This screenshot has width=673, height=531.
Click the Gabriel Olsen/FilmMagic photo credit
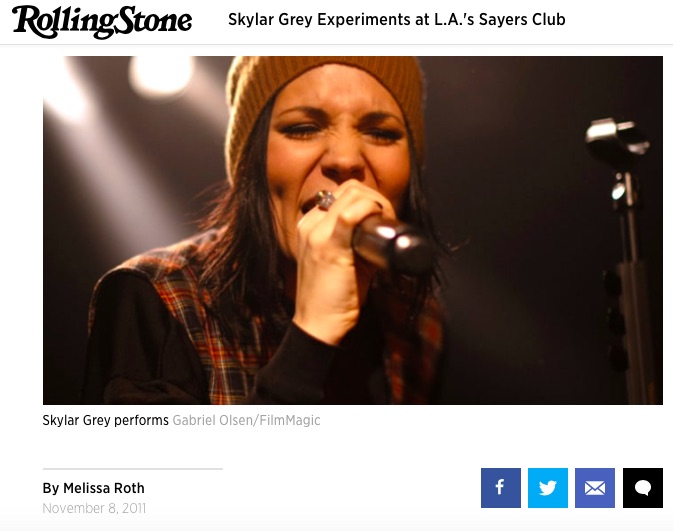(x=246, y=420)
